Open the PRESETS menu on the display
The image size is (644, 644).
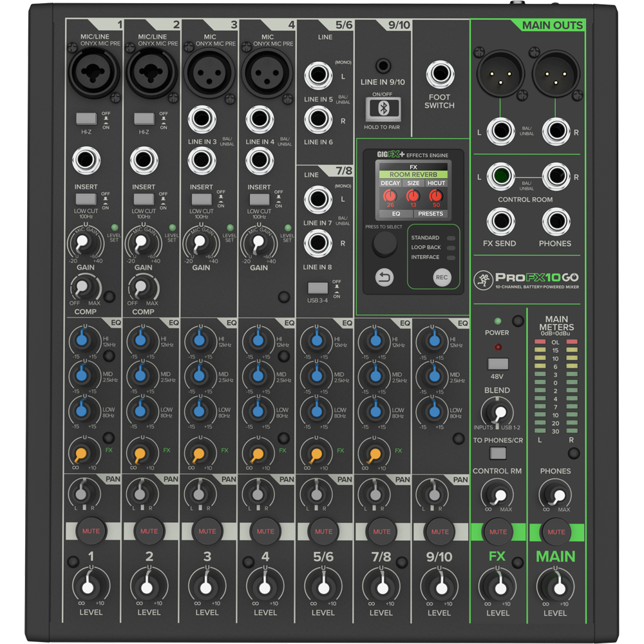point(430,214)
